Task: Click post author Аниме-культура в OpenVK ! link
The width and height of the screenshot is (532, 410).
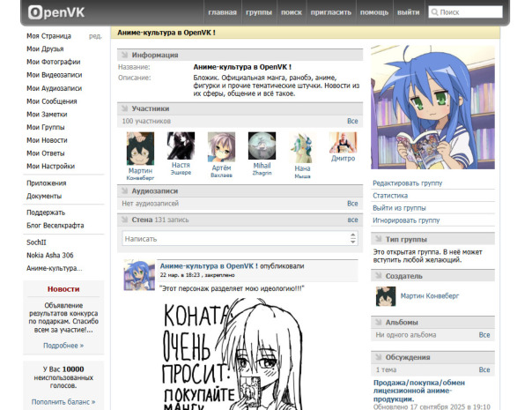Action: [209, 266]
